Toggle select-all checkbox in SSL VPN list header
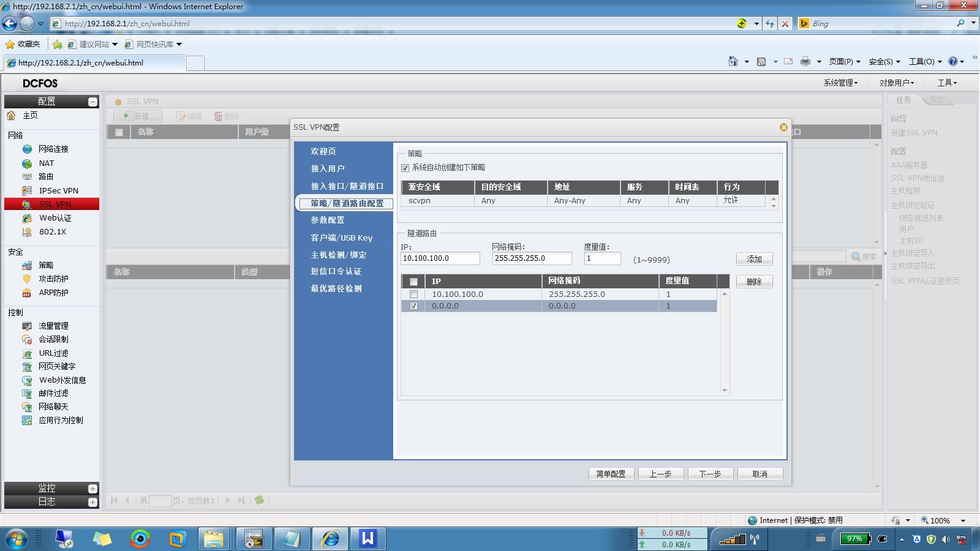The image size is (980, 551). point(119,132)
